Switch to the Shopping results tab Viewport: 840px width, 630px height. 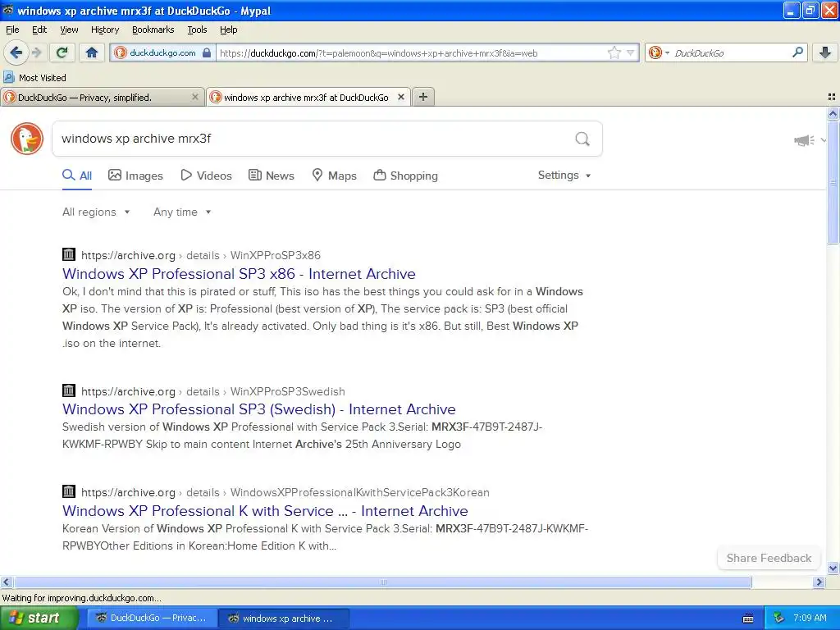tap(405, 176)
